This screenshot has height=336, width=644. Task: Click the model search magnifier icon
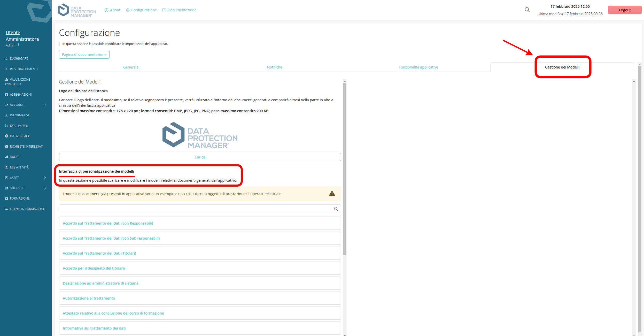pos(336,209)
